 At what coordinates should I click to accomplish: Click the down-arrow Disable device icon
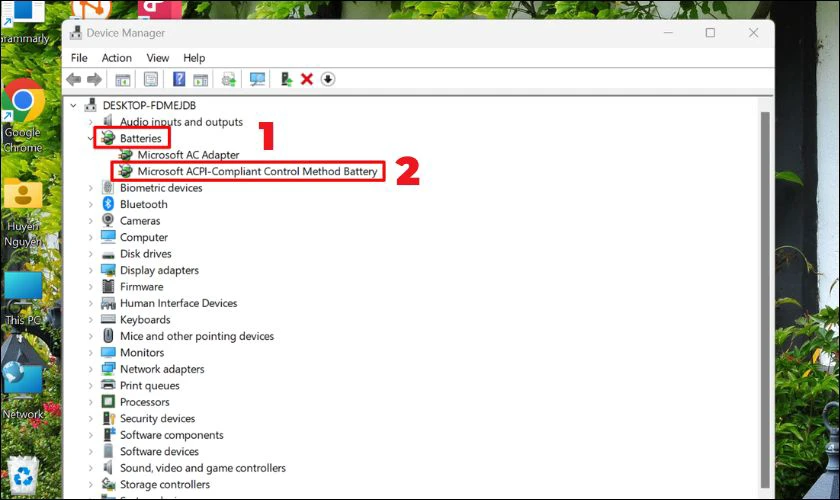(x=328, y=79)
